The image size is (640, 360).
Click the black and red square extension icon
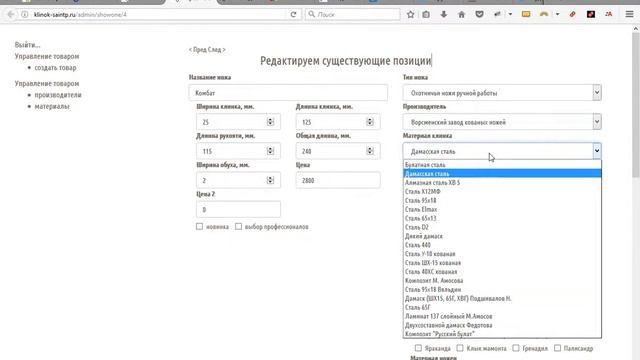591,14
